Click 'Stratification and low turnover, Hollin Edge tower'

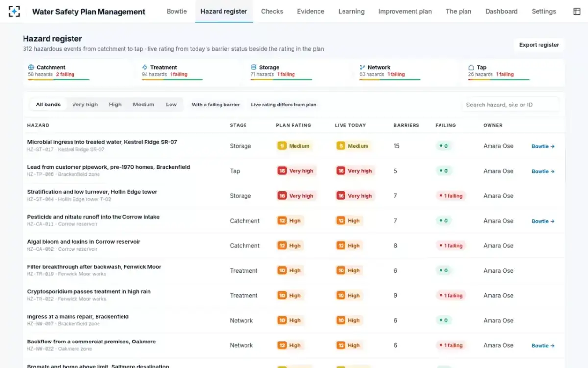click(92, 192)
